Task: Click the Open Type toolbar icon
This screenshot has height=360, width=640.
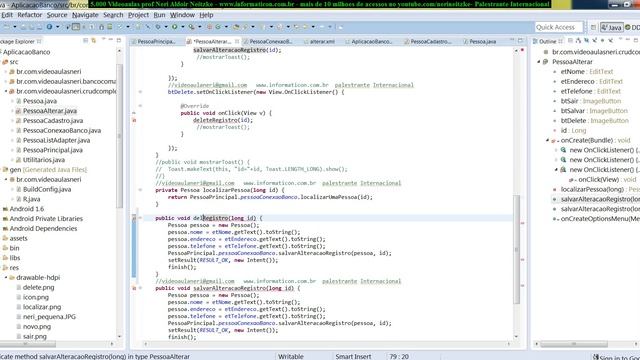Action: pos(236,27)
